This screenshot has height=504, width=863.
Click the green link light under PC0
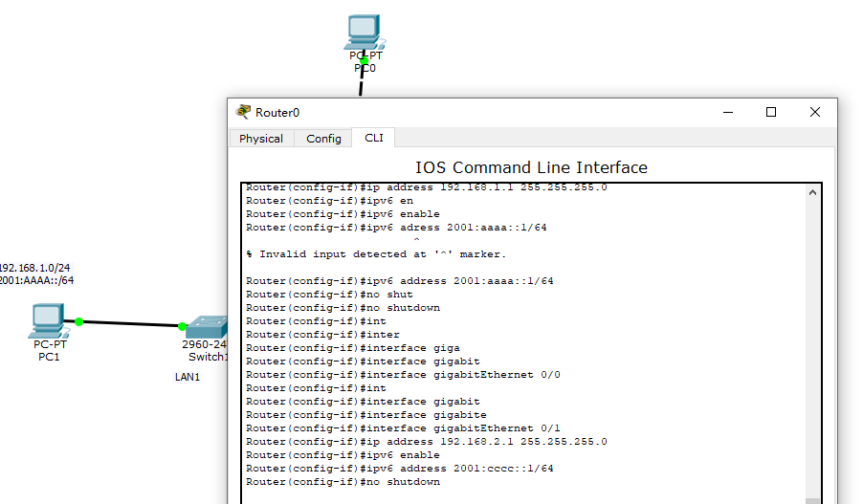pos(364,60)
